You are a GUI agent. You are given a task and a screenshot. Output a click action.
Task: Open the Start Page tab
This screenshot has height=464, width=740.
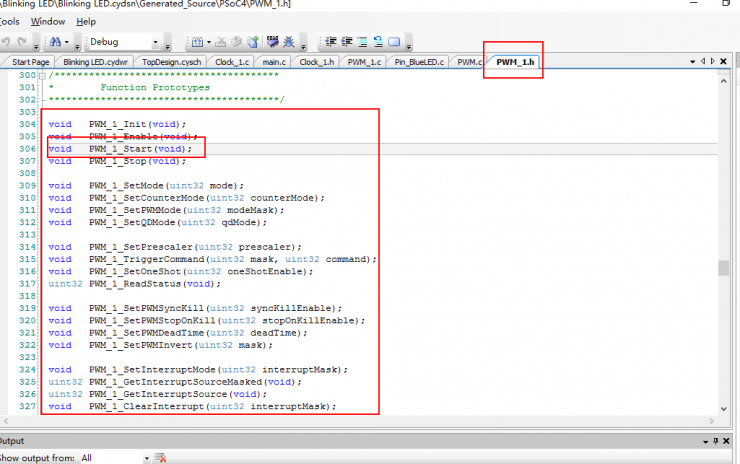pos(30,62)
